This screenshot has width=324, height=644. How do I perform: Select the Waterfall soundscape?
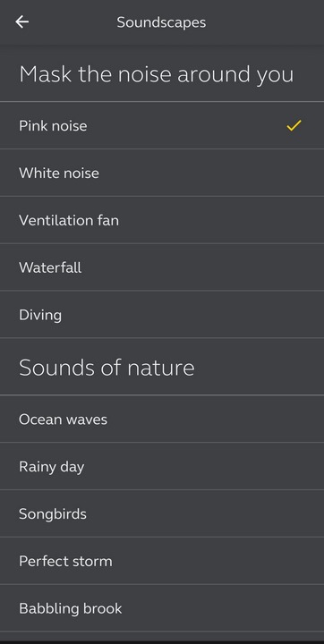(162, 267)
